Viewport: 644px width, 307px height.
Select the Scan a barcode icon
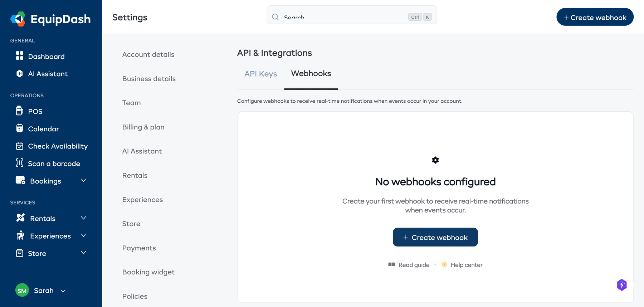tap(20, 163)
